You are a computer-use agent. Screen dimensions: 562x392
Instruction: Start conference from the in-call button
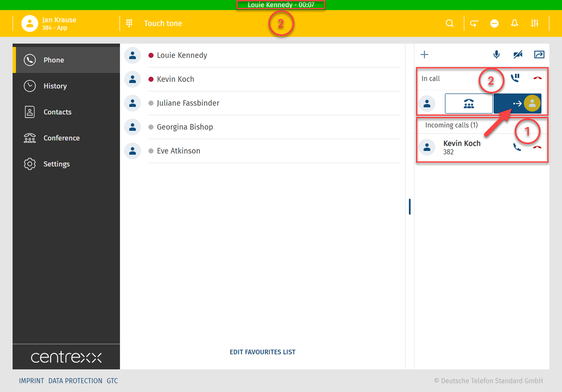(468, 104)
